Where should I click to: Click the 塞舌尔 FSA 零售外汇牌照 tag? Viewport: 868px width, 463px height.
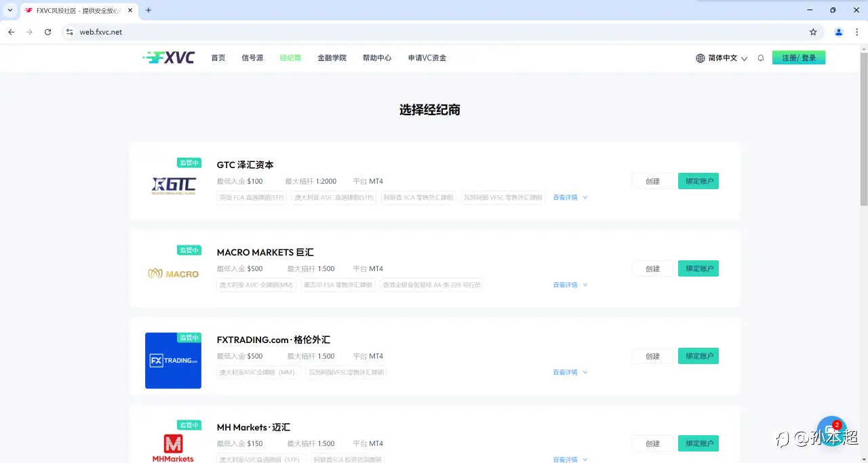pos(338,285)
